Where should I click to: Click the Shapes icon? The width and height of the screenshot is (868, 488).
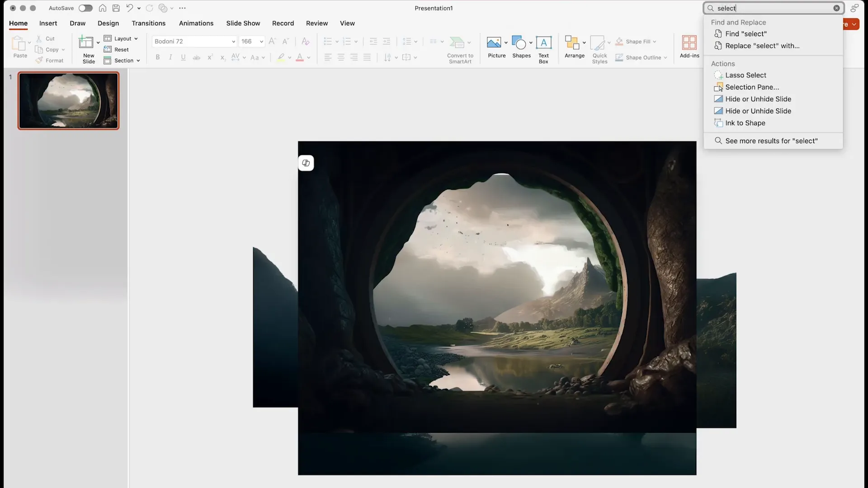pyautogui.click(x=519, y=42)
